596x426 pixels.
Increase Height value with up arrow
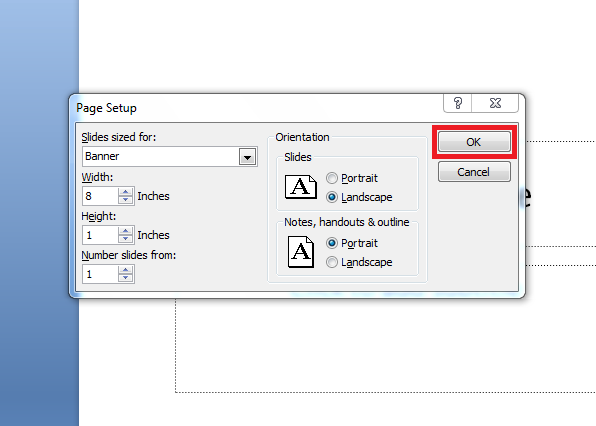(125, 231)
